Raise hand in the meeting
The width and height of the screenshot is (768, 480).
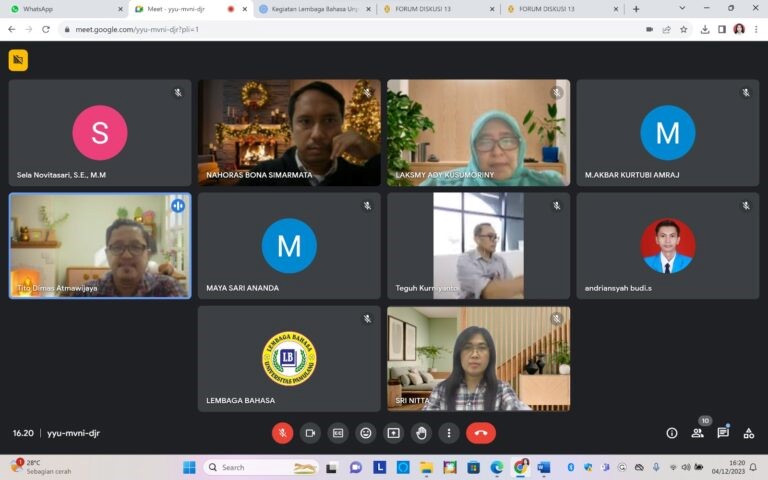coord(421,433)
